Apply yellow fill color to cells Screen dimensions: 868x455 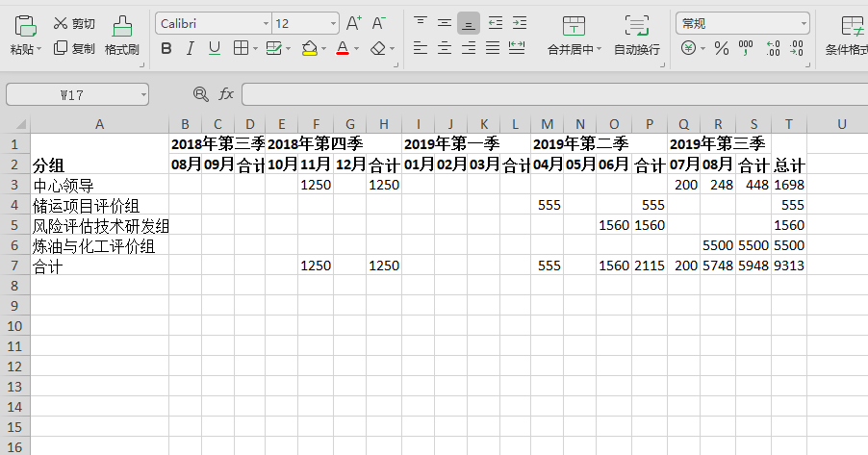pyautogui.click(x=310, y=49)
